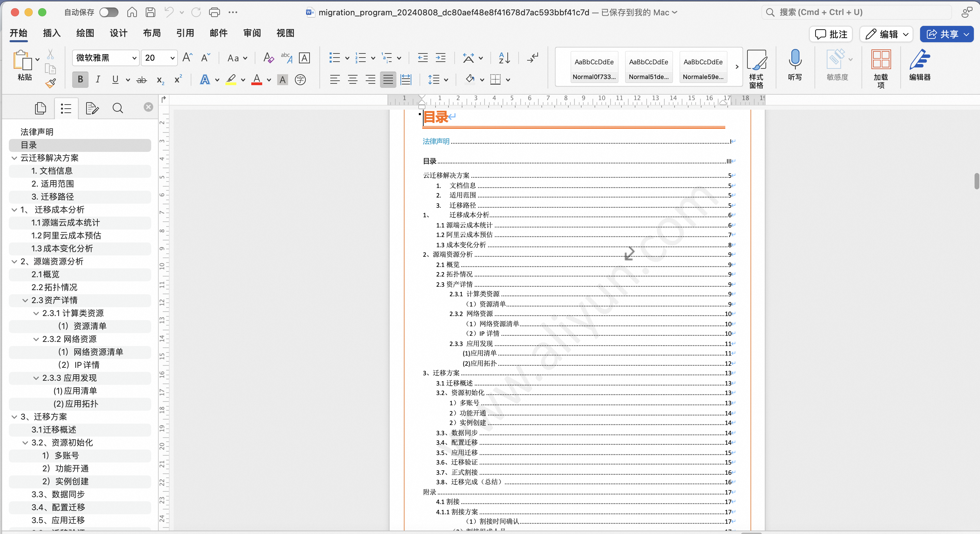The image size is (980, 534).
Task: Apply the red font color
Action: (257, 80)
